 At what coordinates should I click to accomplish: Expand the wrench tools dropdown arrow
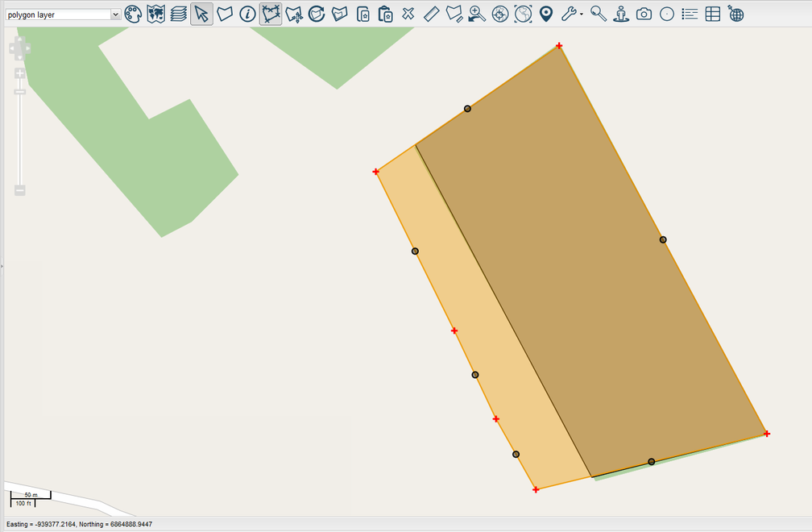click(582, 15)
